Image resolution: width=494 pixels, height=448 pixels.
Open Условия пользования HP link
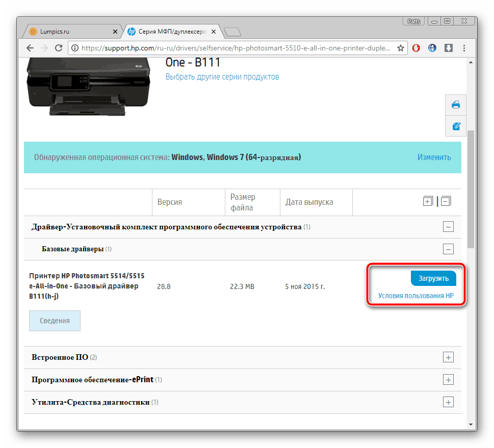coord(415,296)
